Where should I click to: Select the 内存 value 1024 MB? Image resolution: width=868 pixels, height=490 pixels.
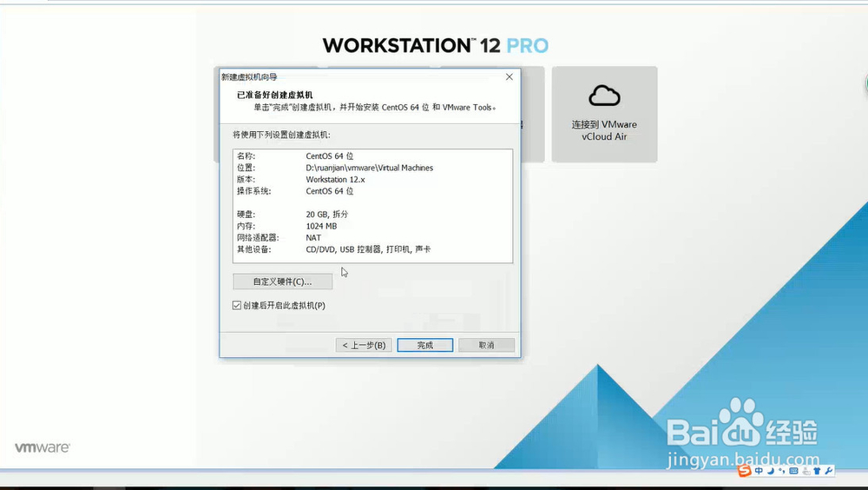tap(321, 226)
